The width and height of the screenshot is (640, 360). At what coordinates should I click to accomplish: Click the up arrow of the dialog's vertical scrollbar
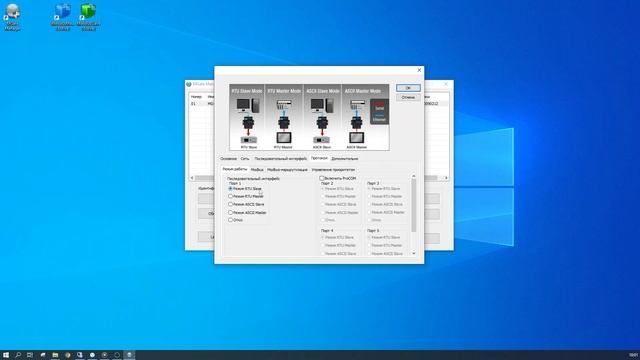(413, 176)
